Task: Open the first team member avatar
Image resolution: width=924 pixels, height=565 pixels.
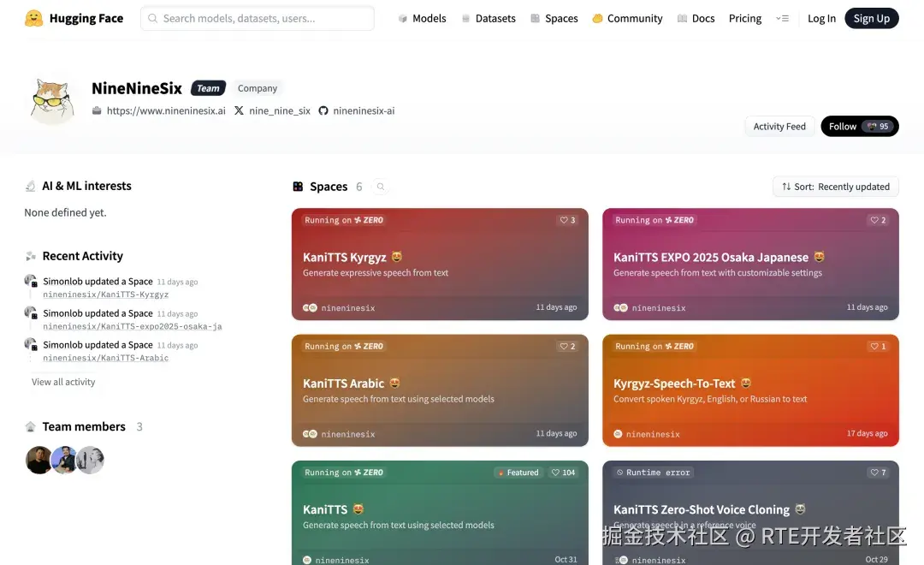Action: click(x=38, y=460)
